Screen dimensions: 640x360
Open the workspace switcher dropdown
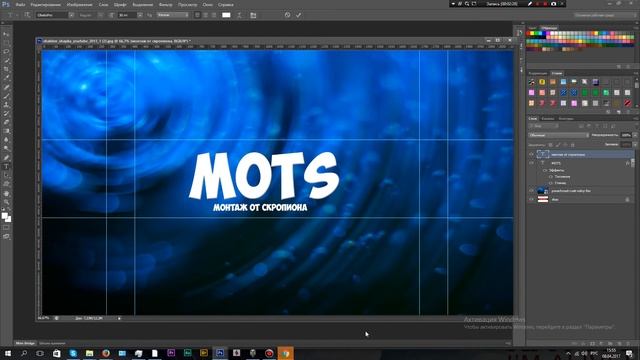605,15
